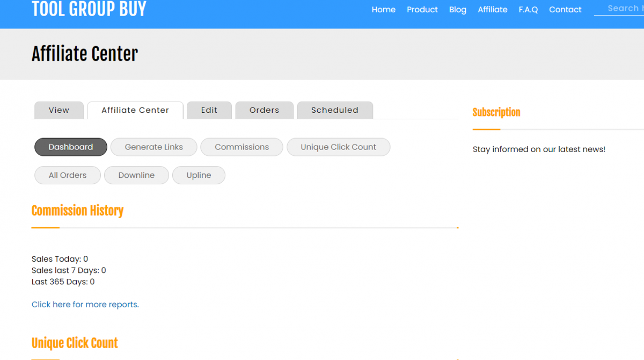This screenshot has width=644, height=360.
Task: Navigate to the Contact page
Action: 565,10
